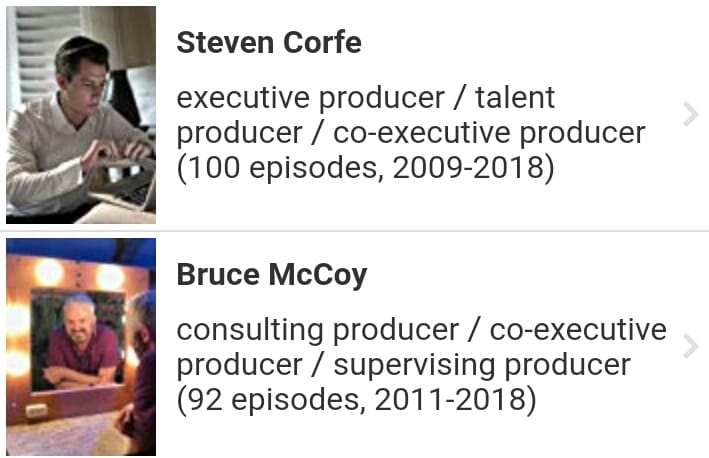This screenshot has width=709, height=458.
Task: Click the '100 episodes, 2009-2018' text
Action: [365, 168]
